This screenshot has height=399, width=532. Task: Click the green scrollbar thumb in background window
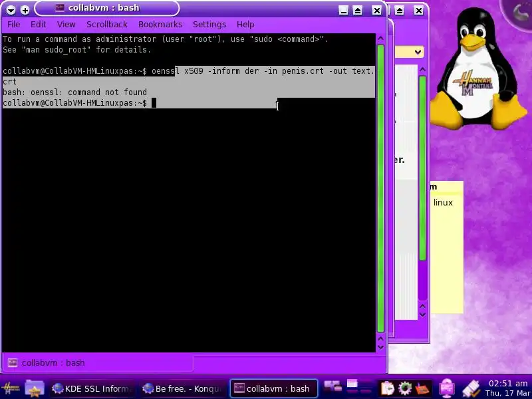click(422, 168)
